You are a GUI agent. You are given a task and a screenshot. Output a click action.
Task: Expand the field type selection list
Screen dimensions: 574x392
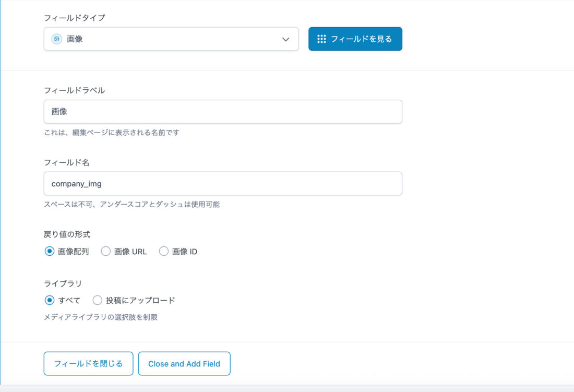(171, 39)
